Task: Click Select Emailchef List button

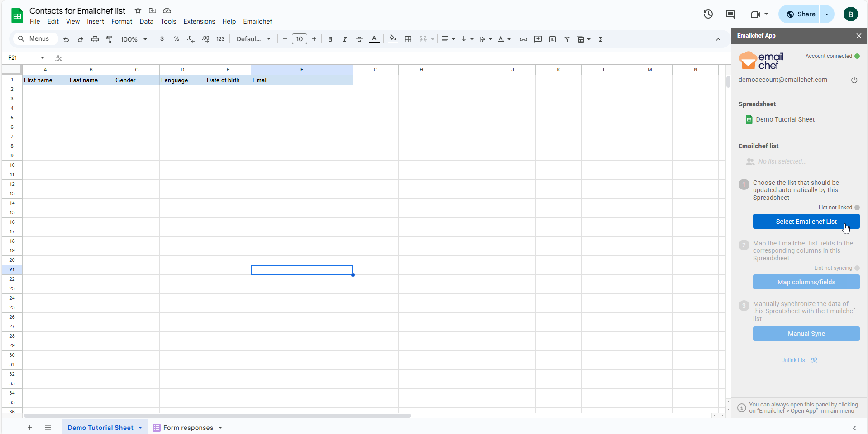Action: [806, 222]
